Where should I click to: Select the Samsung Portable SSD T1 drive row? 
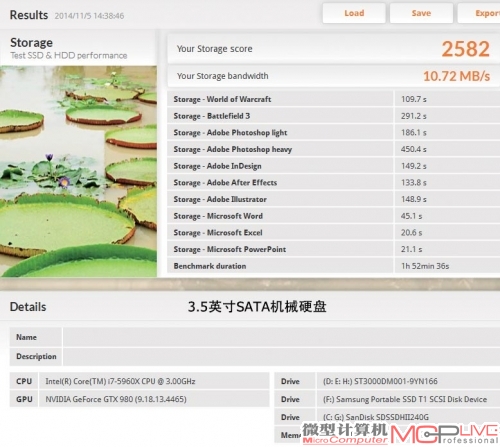point(387,399)
